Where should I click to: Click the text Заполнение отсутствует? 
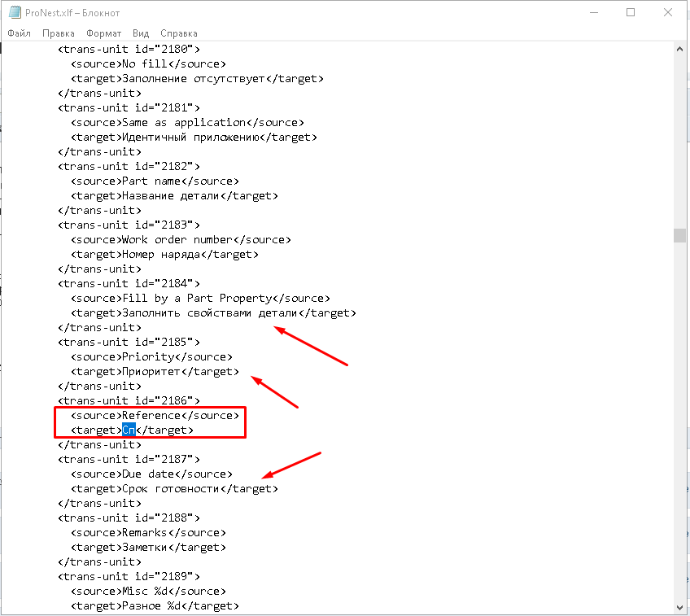(x=194, y=79)
